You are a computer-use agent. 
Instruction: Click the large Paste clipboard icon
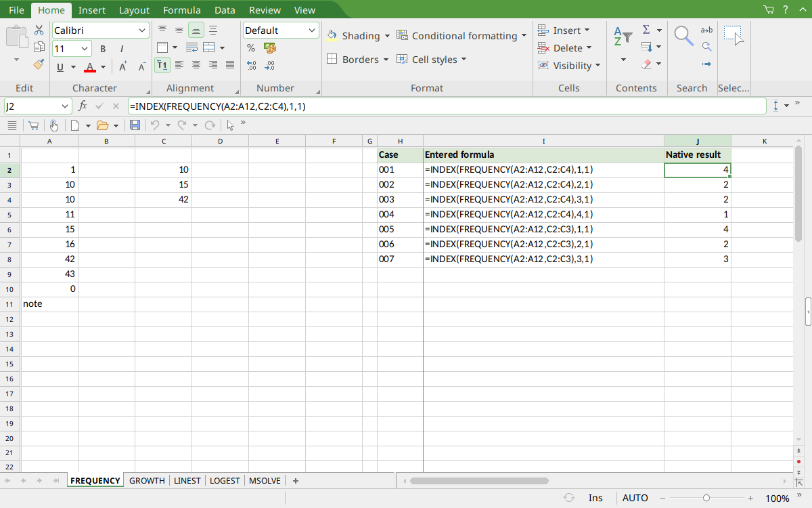(17, 37)
